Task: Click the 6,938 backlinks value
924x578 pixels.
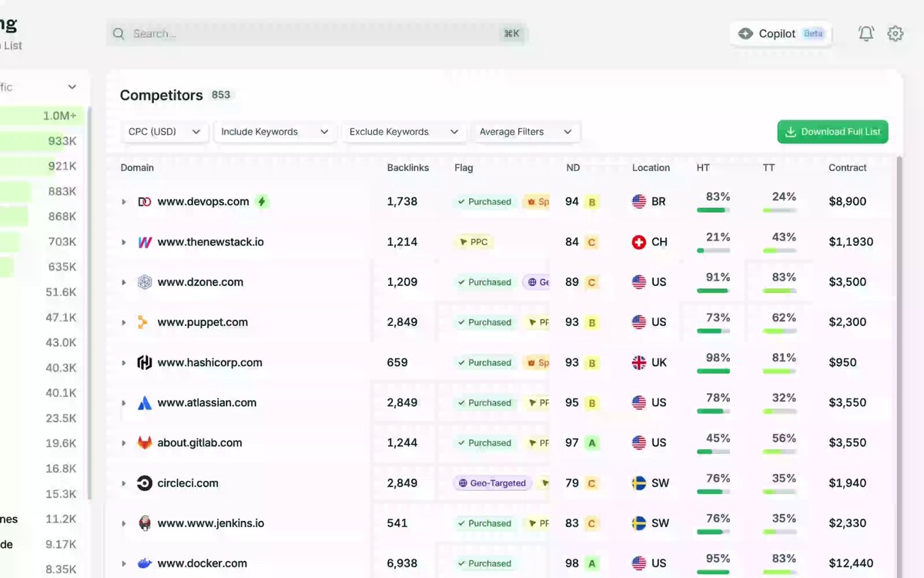Action: pyautogui.click(x=402, y=563)
